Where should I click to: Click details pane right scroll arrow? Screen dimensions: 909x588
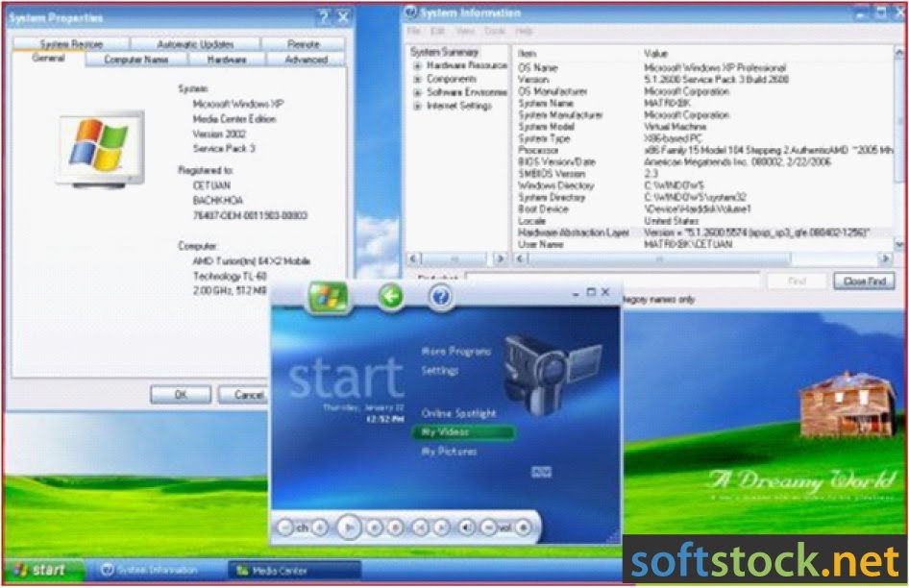[x=885, y=258]
